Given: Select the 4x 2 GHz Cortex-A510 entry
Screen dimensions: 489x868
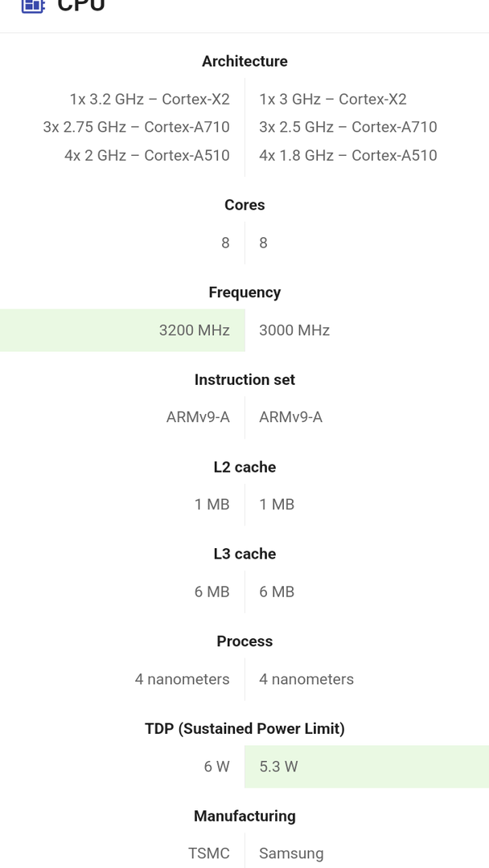Looking at the screenshot, I should (147, 155).
